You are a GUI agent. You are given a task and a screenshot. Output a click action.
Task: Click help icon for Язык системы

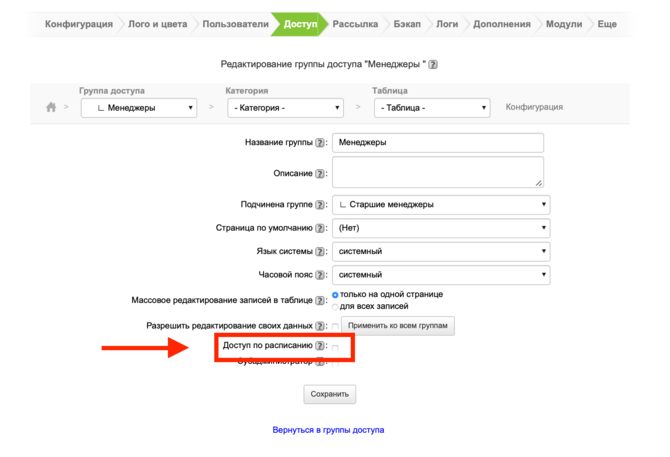coord(320,251)
